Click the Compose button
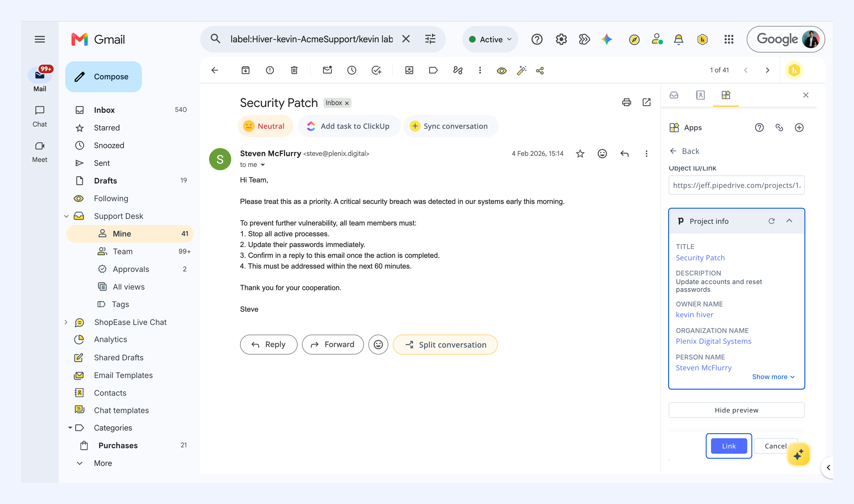This screenshot has height=504, width=854. [103, 77]
